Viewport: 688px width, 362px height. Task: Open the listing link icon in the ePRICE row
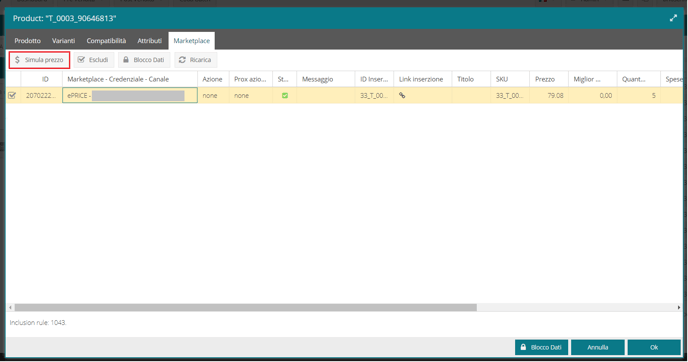(402, 95)
